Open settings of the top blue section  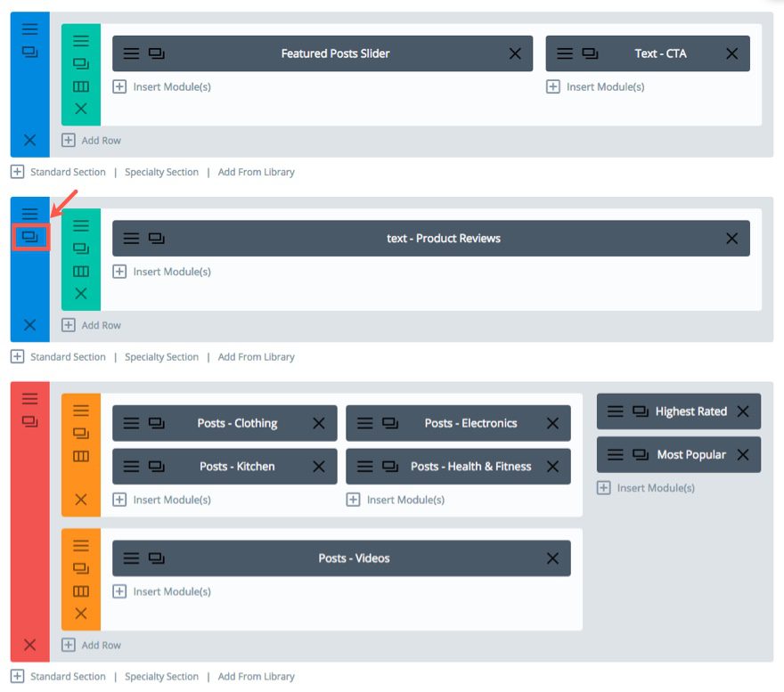[x=30, y=29]
